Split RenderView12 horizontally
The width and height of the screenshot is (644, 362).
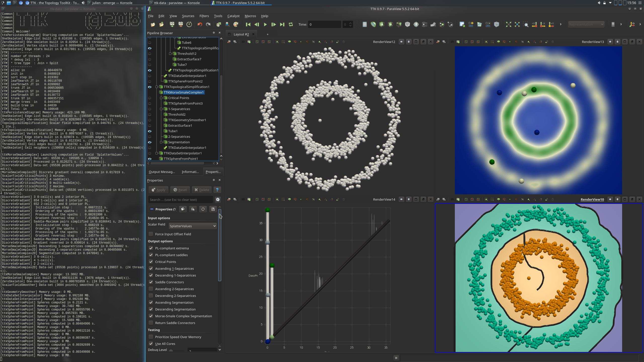click(x=401, y=42)
